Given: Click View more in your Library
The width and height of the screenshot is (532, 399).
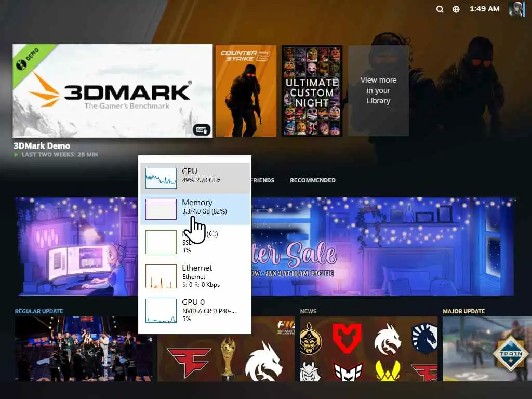Looking at the screenshot, I should coord(378,90).
